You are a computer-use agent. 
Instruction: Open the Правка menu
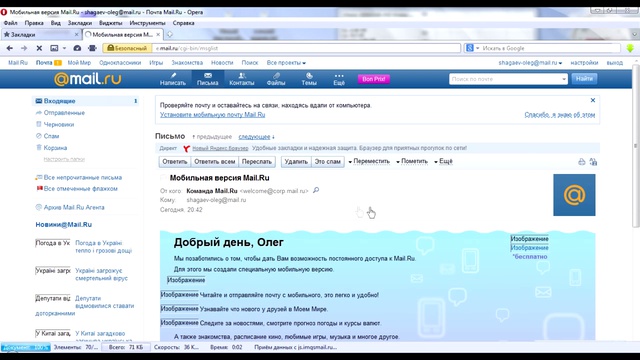tap(34, 23)
